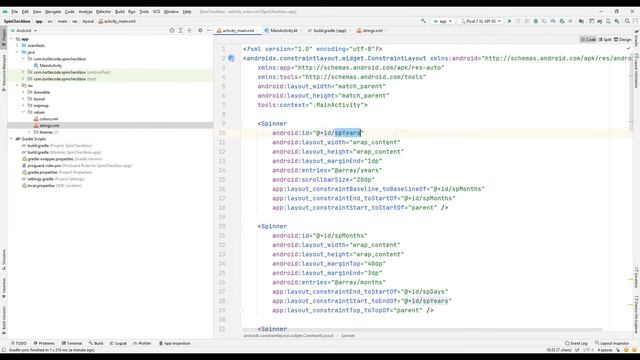Click the gutter icon on line 2

(231, 58)
